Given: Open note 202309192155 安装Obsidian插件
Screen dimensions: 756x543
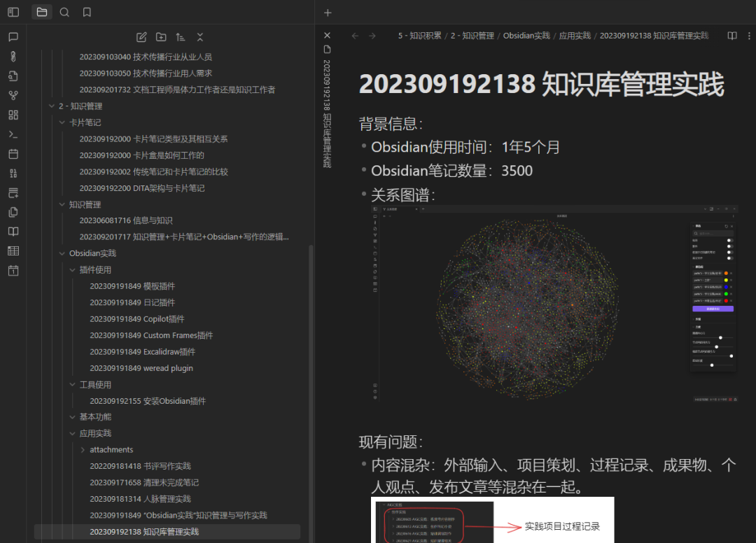Looking at the screenshot, I should pyautogui.click(x=148, y=401).
